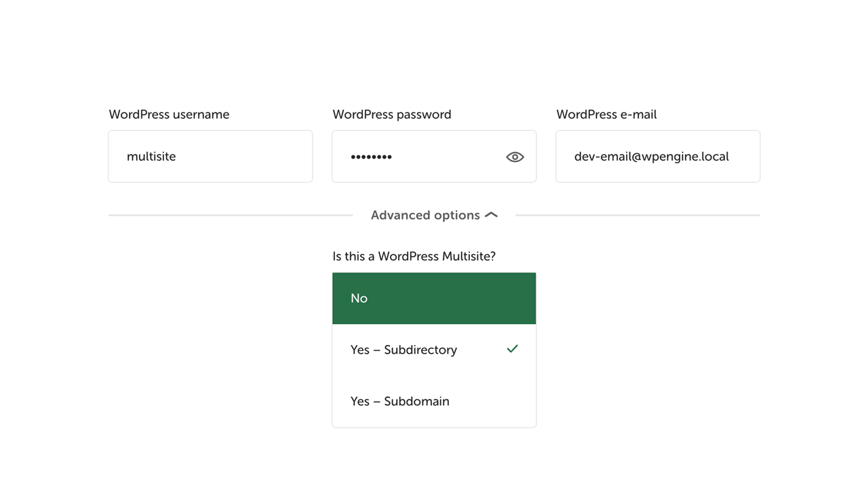
Task: Pick the Yes – Subdomain option
Action: tap(400, 401)
